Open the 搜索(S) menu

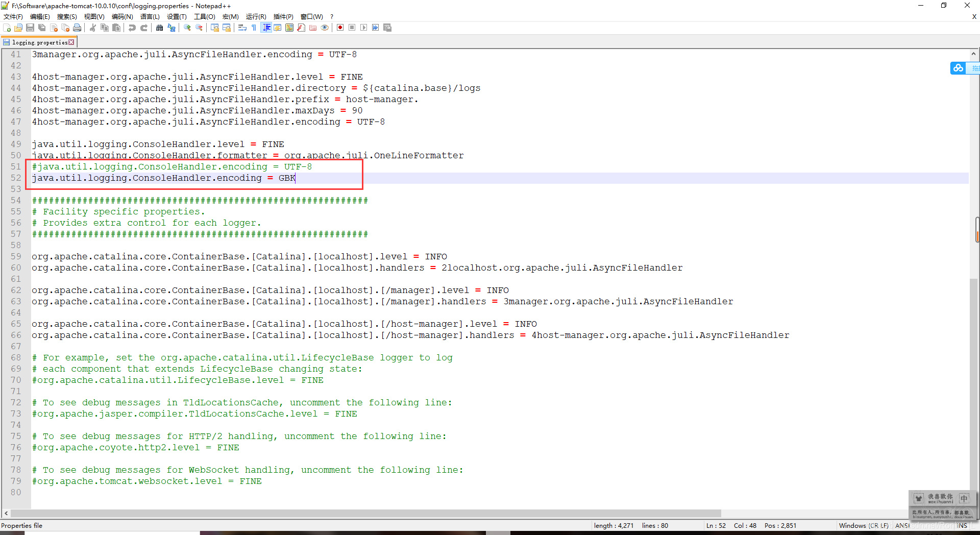(67, 17)
